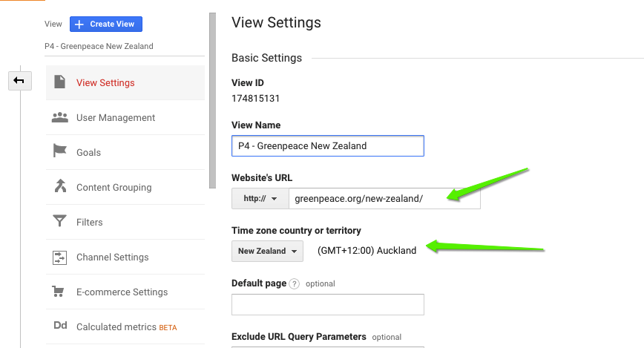Click the Default page help question mark

click(x=294, y=284)
